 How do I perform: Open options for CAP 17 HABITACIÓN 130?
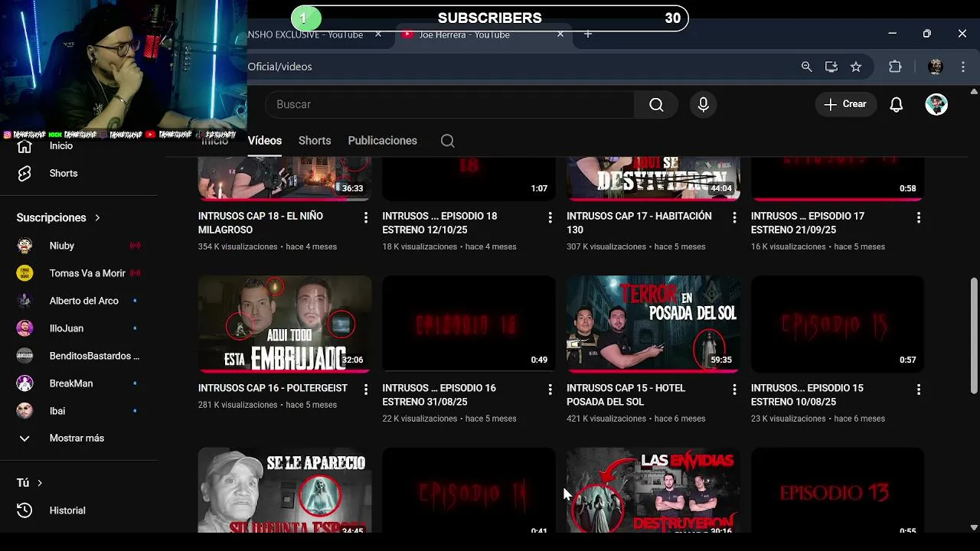tap(734, 218)
